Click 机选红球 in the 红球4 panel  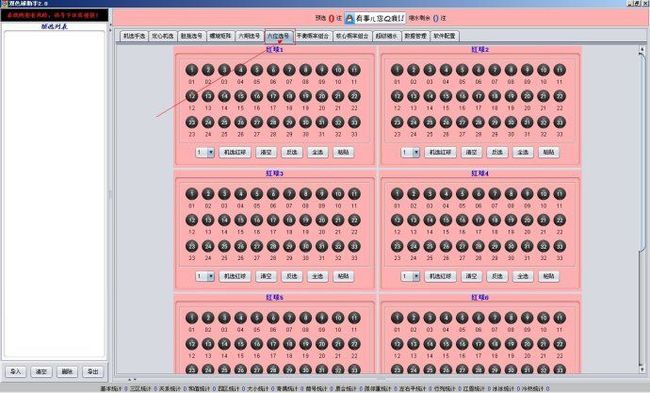(x=440, y=276)
